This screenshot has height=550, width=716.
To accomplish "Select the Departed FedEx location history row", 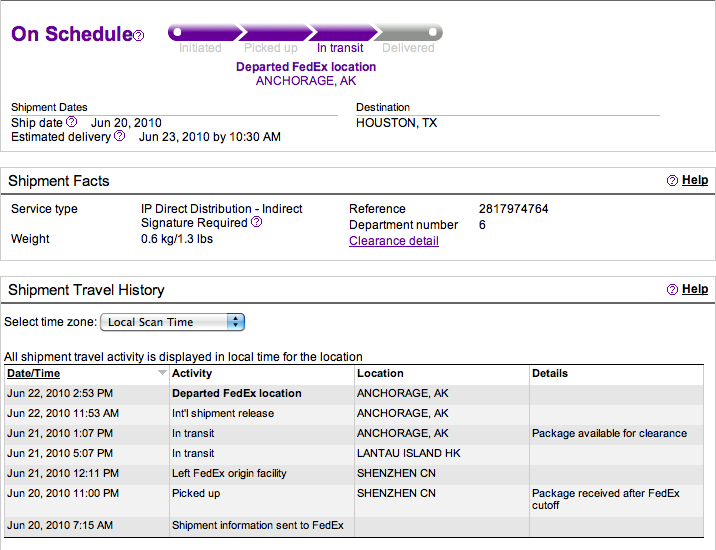I will [354, 393].
